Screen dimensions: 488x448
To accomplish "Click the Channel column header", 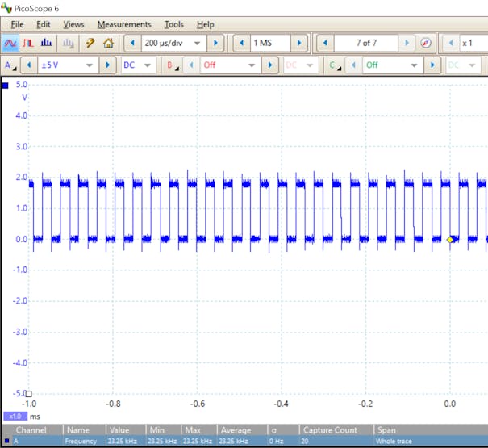I will [x=31, y=430].
